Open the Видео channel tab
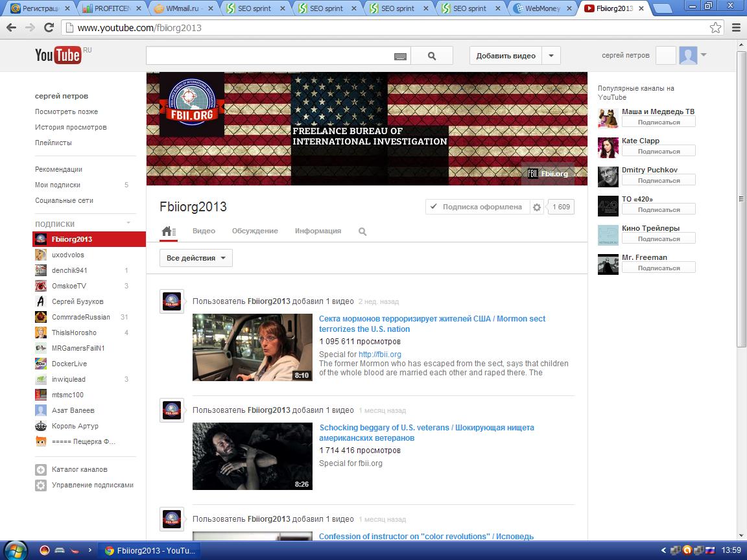This screenshot has width=747, height=560. tap(204, 231)
